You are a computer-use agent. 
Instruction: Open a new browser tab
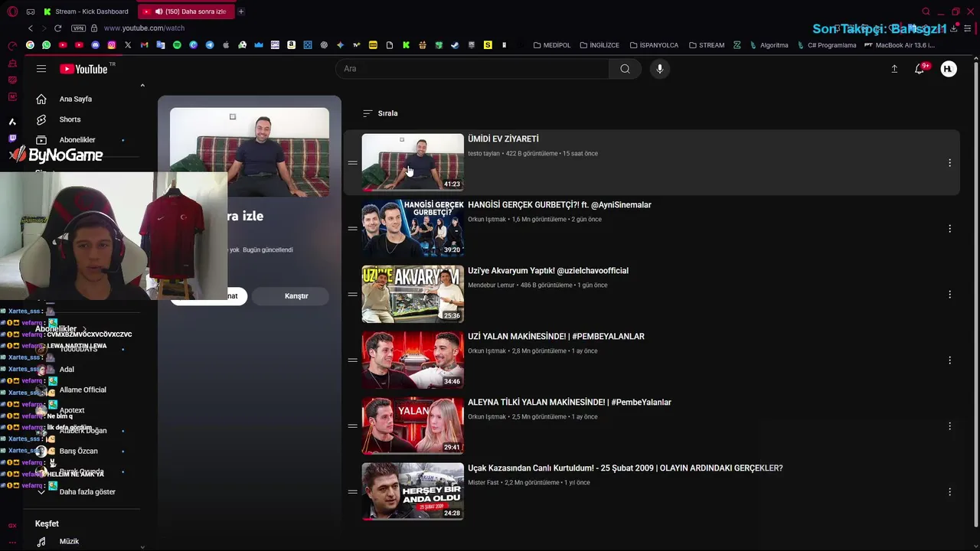241,11
